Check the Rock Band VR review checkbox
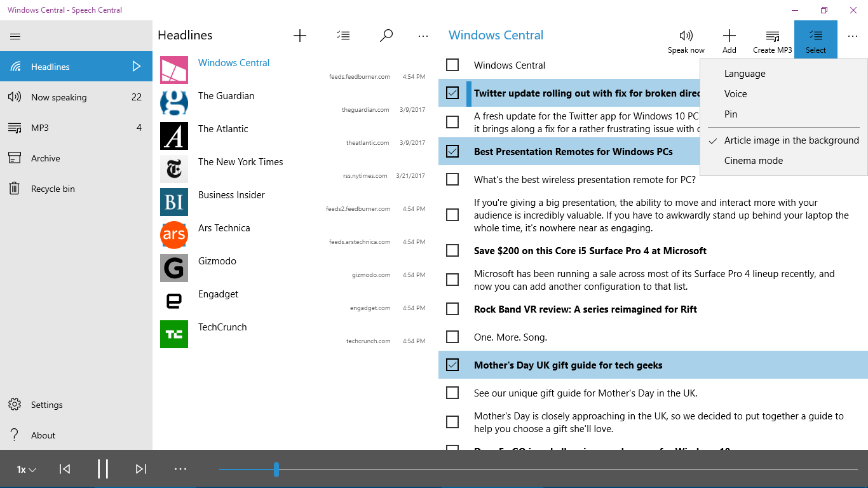Screen dimensions: 868x488 [452, 309]
